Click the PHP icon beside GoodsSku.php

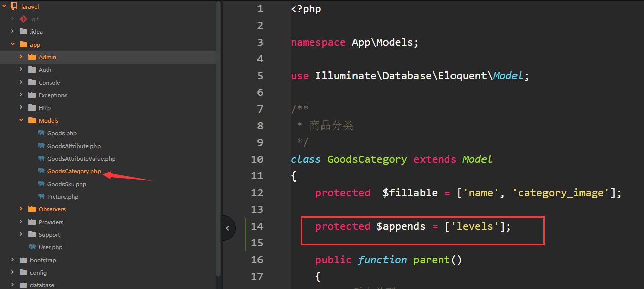click(41, 184)
